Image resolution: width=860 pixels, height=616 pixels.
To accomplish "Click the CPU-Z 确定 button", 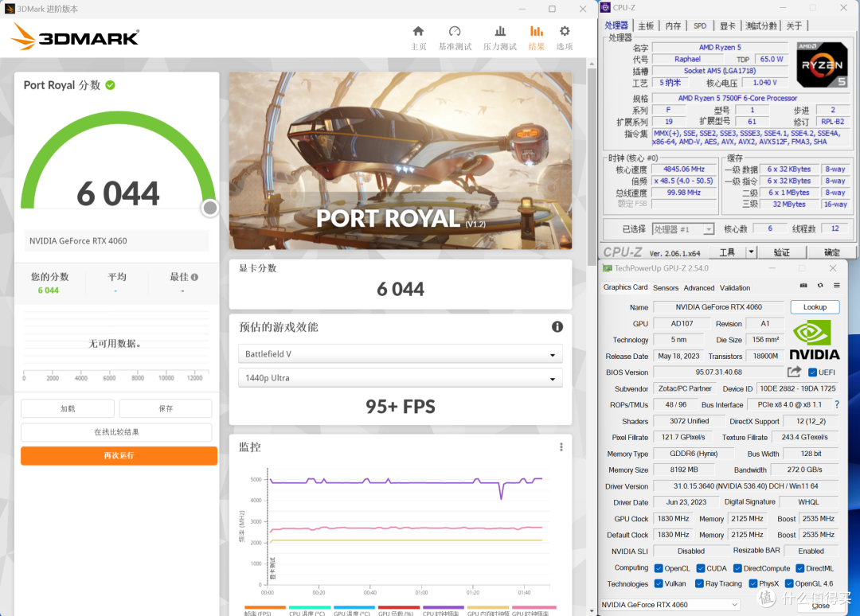I will (831, 252).
